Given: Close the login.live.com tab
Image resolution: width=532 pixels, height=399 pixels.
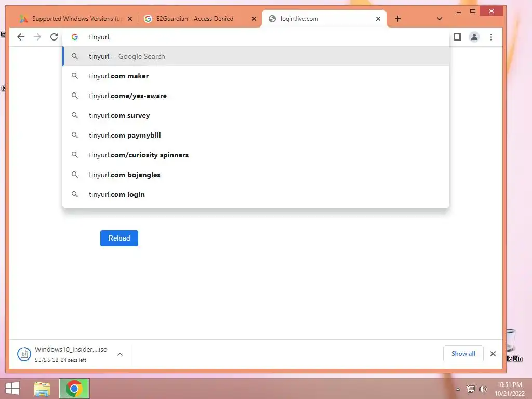Looking at the screenshot, I should pos(378,19).
